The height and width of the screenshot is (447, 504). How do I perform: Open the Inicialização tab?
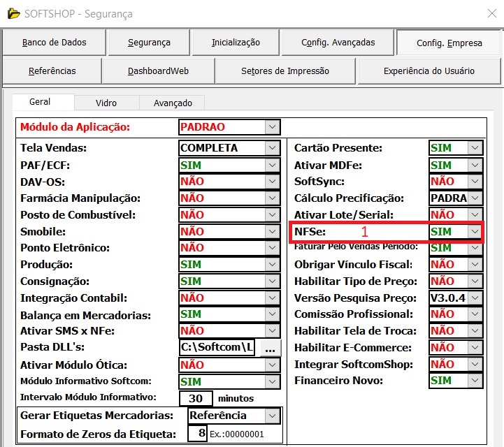[236, 43]
